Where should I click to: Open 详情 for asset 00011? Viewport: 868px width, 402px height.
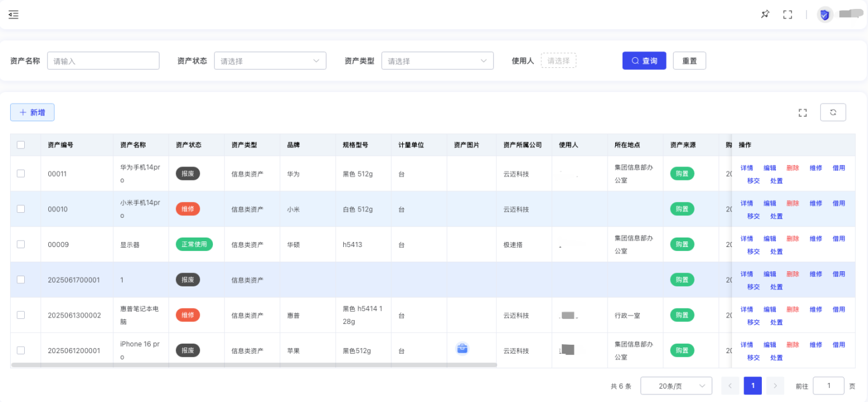pyautogui.click(x=747, y=168)
